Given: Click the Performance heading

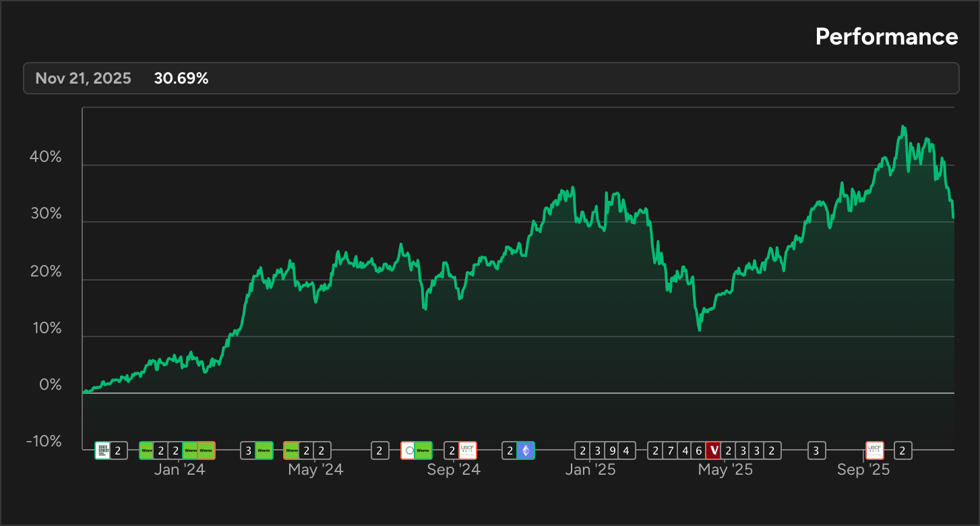Looking at the screenshot, I should pyautogui.click(x=886, y=37).
